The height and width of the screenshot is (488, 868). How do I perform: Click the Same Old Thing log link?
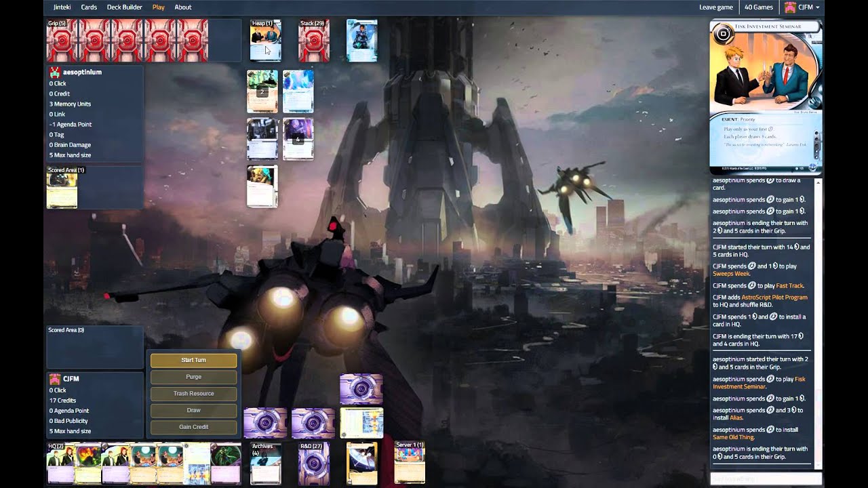pos(734,437)
